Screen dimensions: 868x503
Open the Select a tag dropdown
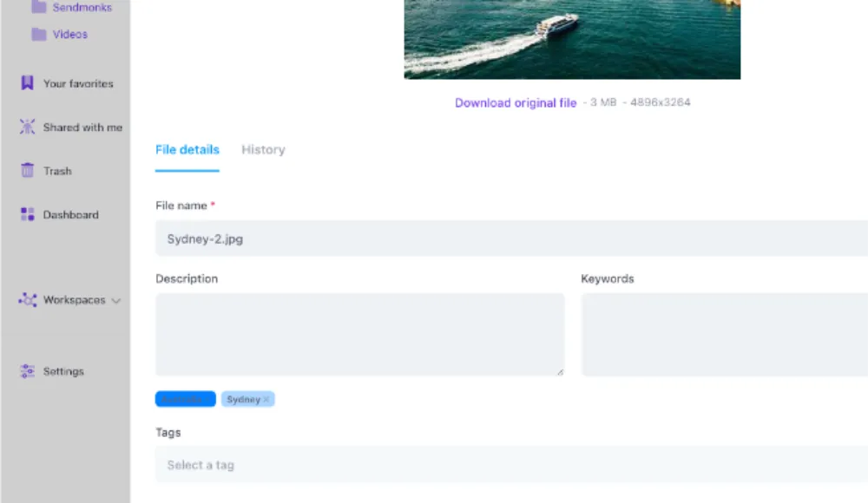[x=511, y=464]
